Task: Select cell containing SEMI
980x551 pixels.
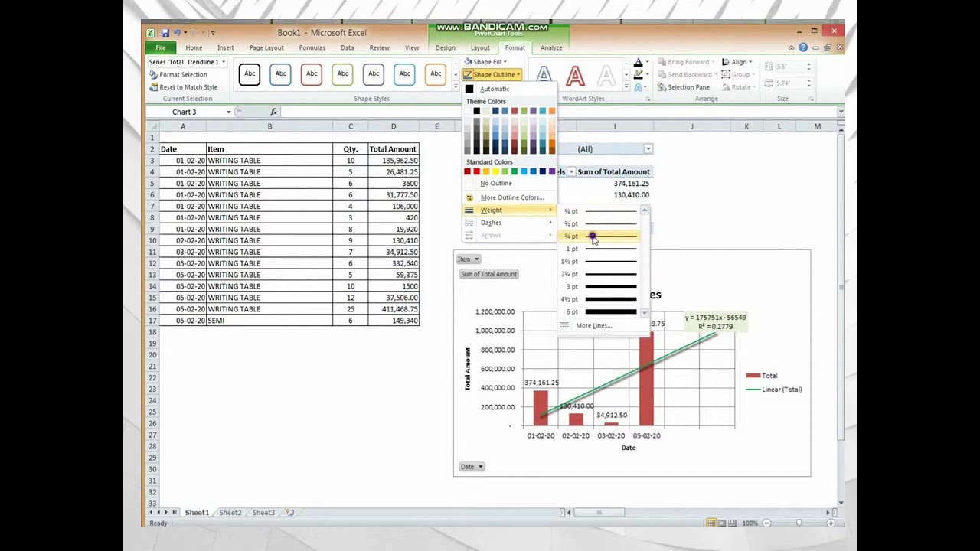Action: click(x=269, y=321)
